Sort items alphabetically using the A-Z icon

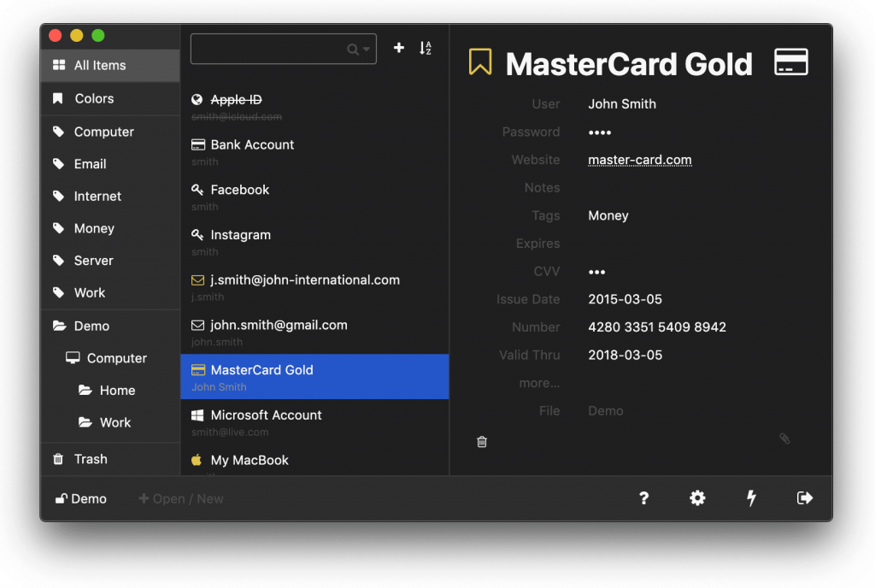tap(426, 48)
